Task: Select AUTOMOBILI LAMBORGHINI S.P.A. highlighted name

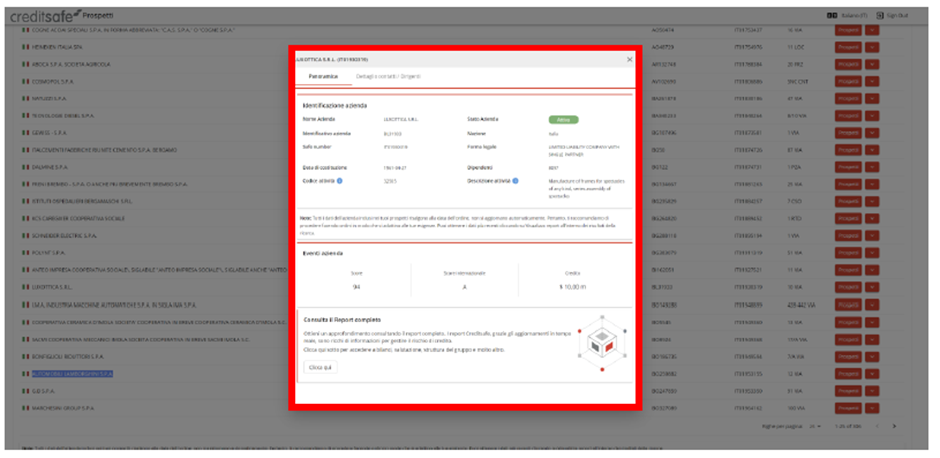Action: 73,374
